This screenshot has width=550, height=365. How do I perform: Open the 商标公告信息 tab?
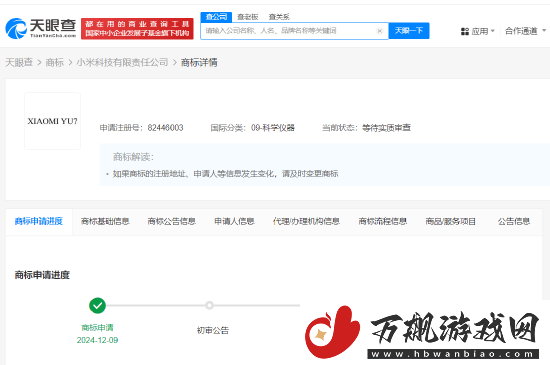172,221
